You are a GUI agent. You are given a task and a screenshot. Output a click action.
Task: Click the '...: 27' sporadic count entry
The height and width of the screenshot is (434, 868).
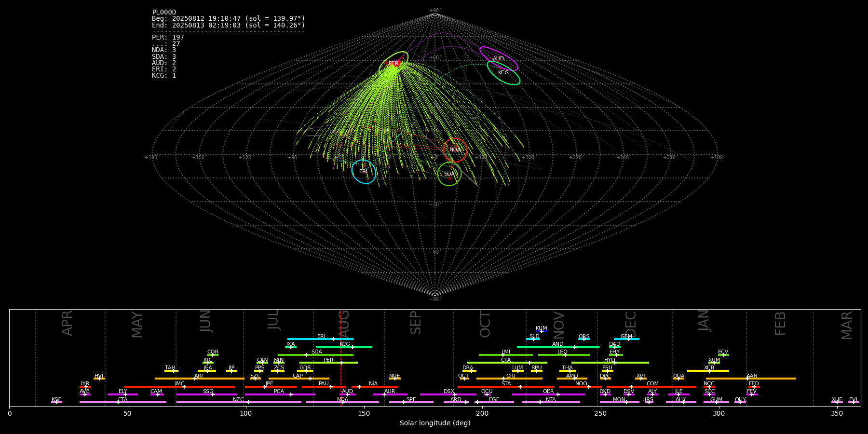point(166,44)
